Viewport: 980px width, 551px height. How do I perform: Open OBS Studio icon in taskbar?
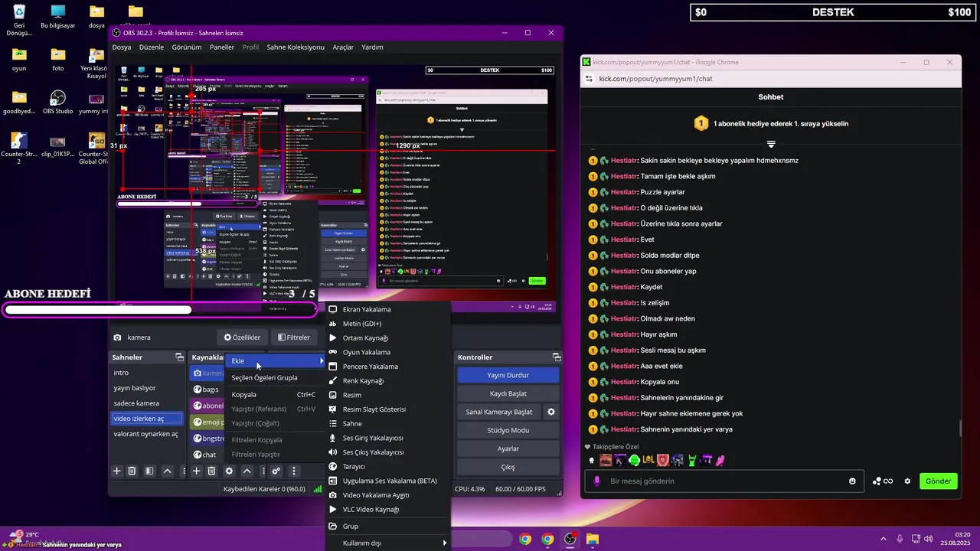coord(570,539)
